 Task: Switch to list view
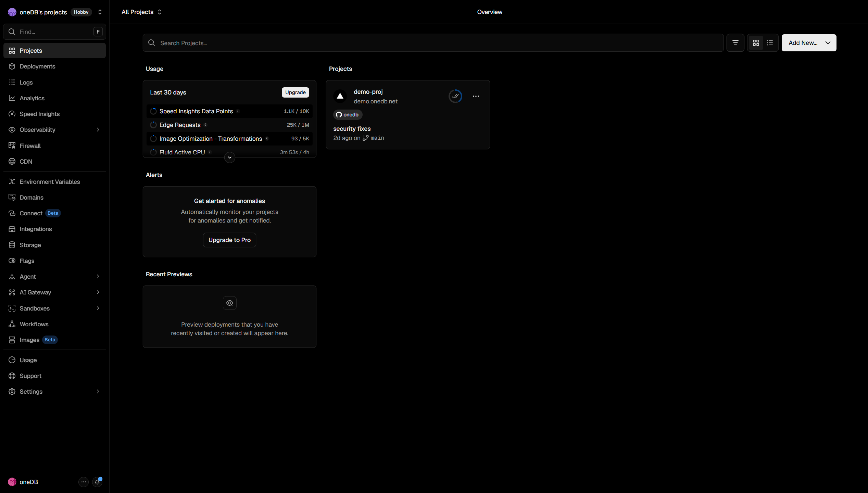point(770,43)
